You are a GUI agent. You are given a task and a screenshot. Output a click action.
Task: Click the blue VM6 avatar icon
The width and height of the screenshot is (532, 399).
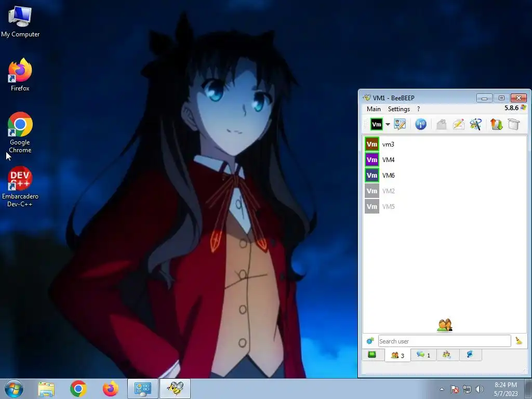(x=372, y=176)
